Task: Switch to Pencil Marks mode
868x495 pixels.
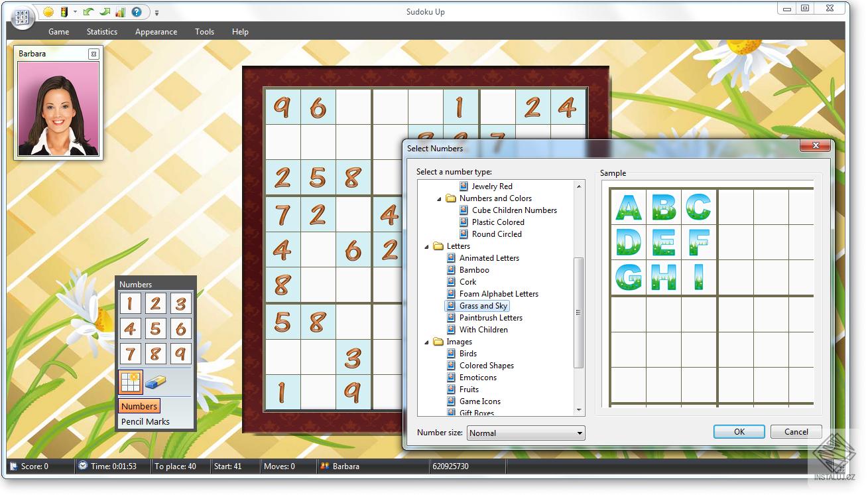Action: [x=145, y=421]
